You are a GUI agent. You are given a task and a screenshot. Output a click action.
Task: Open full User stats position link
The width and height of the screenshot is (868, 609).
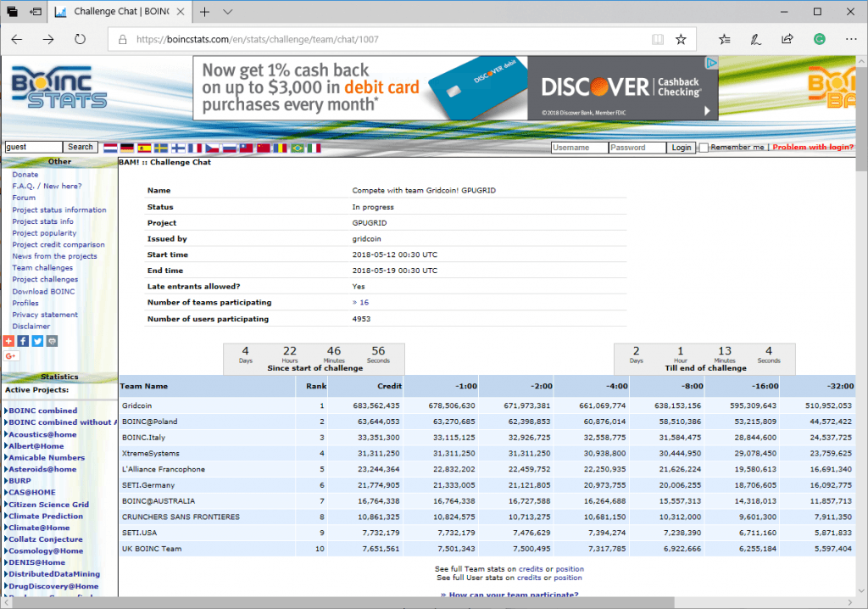coord(567,578)
